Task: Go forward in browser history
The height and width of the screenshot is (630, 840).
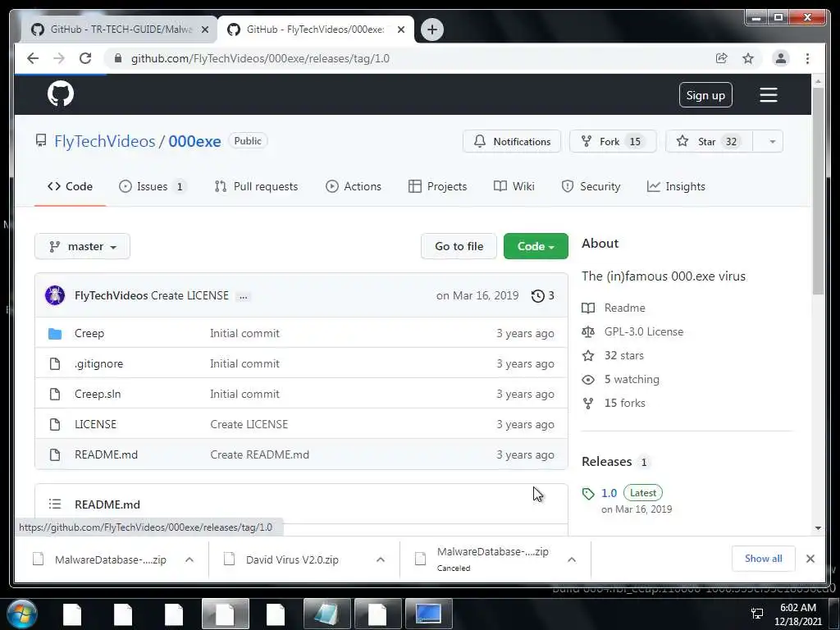Action: pos(59,58)
